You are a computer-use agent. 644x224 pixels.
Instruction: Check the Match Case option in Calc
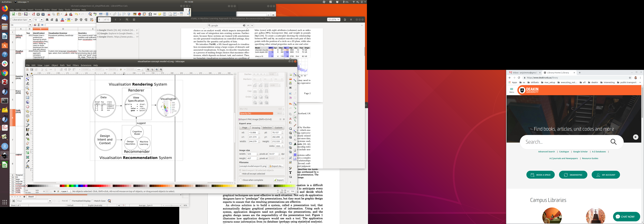(92, 201)
